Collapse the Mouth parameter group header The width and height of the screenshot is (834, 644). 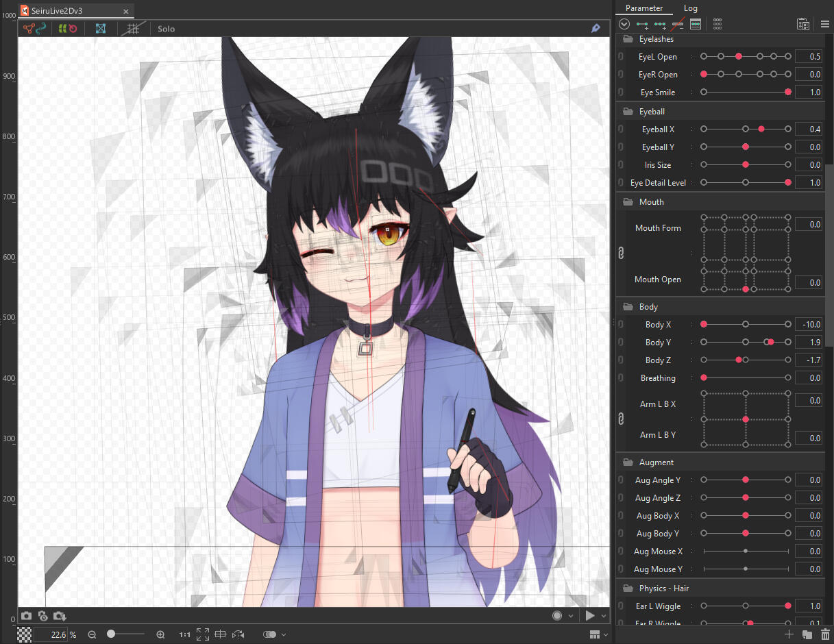point(651,201)
